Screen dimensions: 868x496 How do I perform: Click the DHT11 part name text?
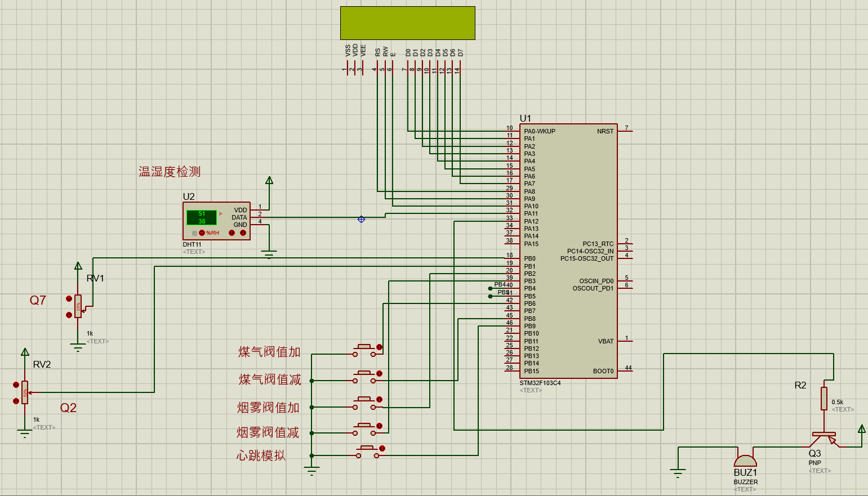(x=192, y=244)
